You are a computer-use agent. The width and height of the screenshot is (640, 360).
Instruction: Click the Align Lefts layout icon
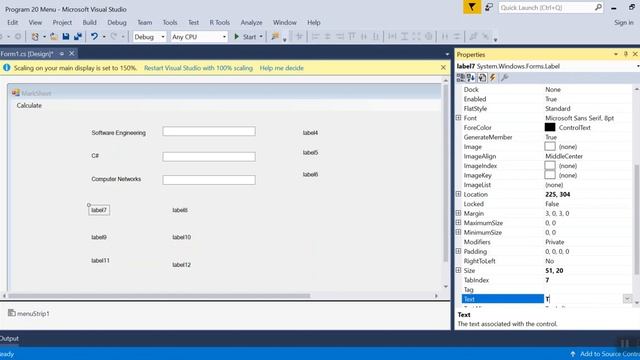click(315, 37)
